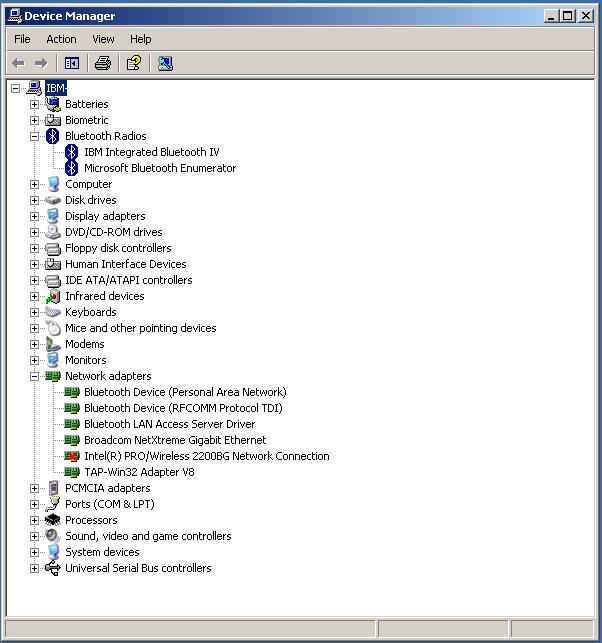Select the Biometric category icon
The height and width of the screenshot is (643, 602).
[53, 120]
